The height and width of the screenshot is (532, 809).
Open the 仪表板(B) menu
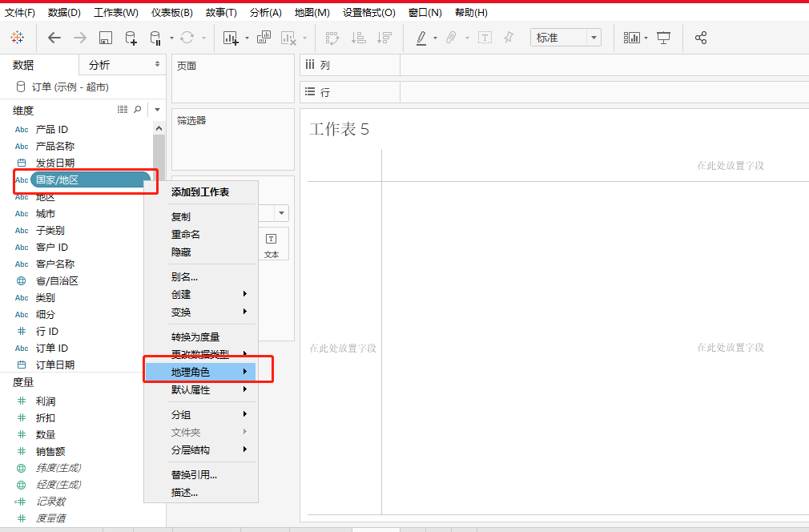pyautogui.click(x=171, y=12)
